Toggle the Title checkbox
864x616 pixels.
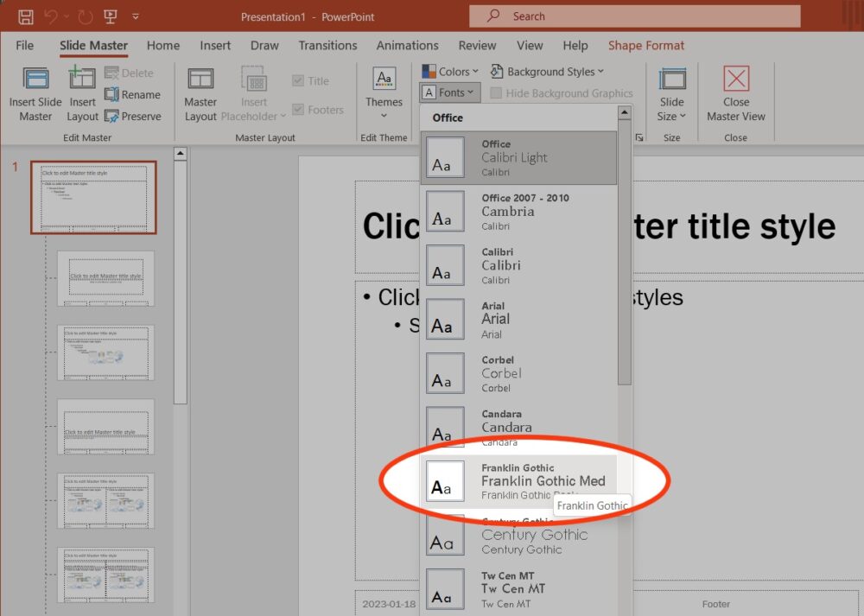click(x=298, y=81)
